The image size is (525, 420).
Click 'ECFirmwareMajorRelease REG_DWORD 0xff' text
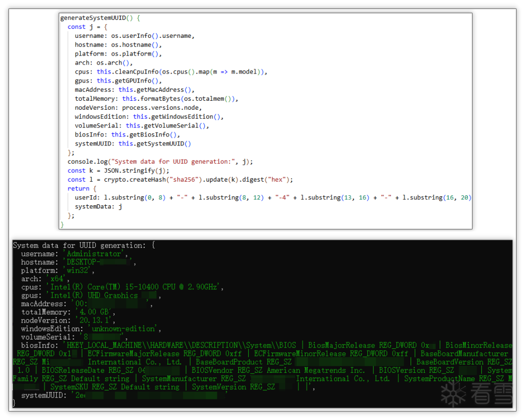coord(164,354)
